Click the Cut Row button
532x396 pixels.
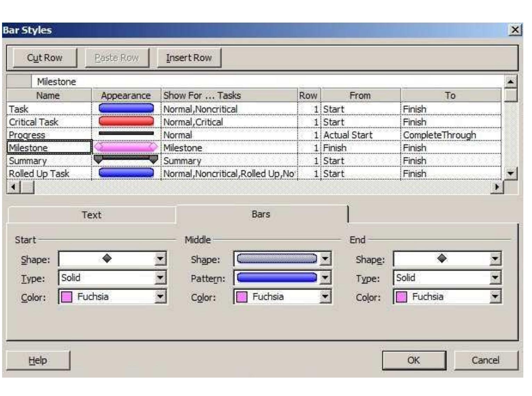click(45, 58)
